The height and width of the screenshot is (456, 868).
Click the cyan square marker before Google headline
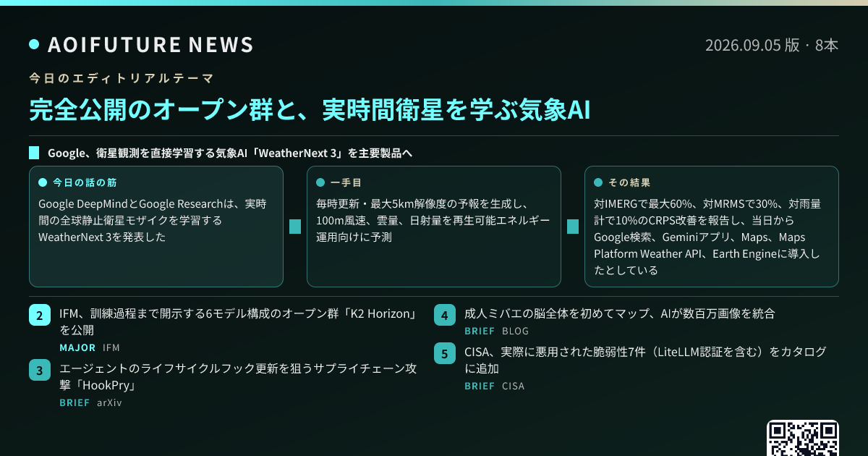(x=34, y=153)
